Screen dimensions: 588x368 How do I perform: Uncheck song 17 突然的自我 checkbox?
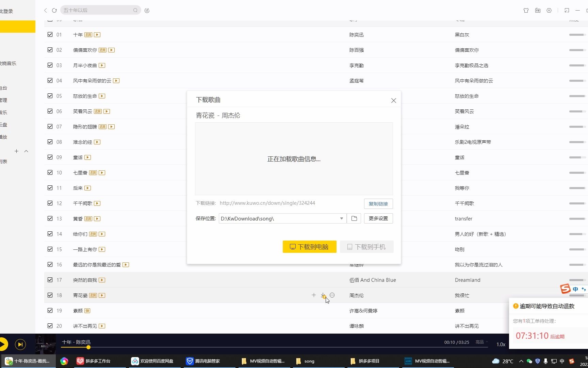[50, 280]
